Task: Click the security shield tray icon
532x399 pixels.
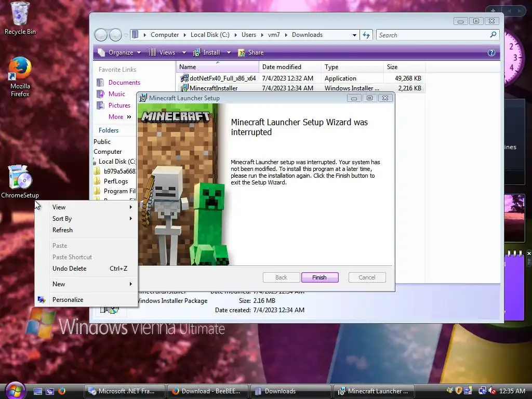Action: click(x=459, y=391)
